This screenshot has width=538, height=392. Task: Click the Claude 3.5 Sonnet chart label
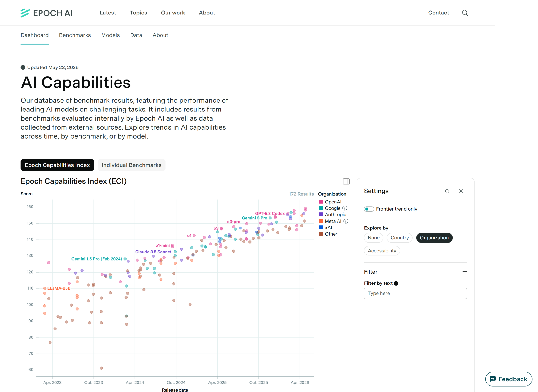pos(153,252)
